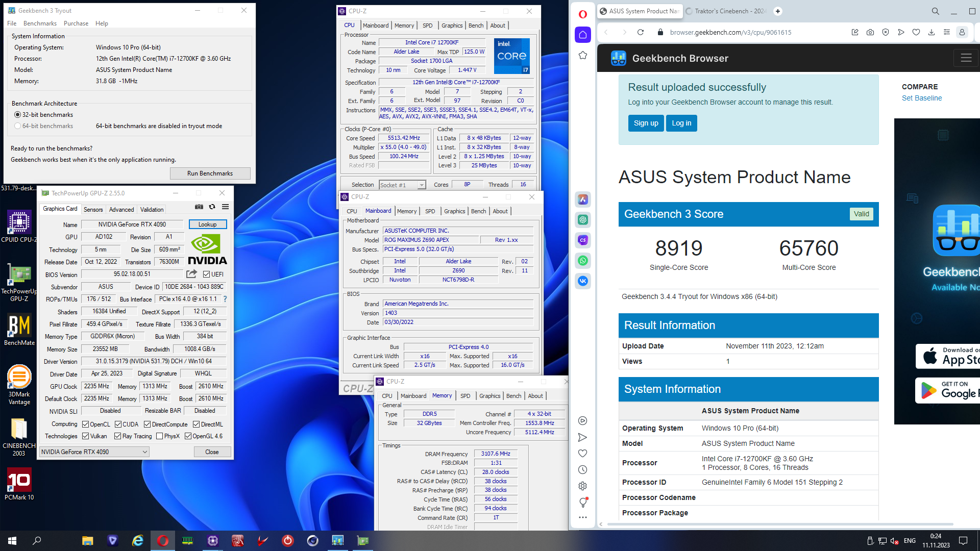Image resolution: width=980 pixels, height=551 pixels.
Task: Take a snapshot with browser camera icon
Action: pyautogui.click(x=870, y=32)
